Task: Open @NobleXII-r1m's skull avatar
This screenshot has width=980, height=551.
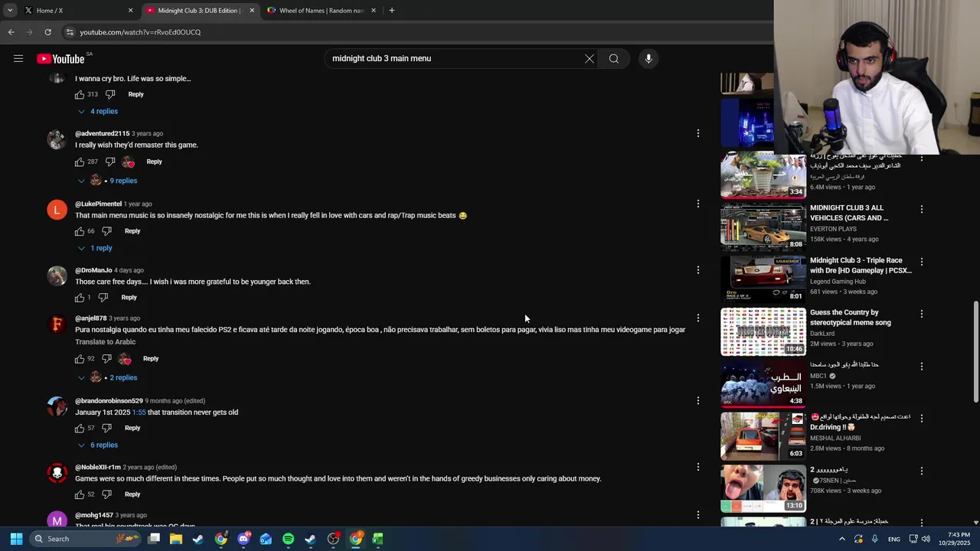Action: 57,473
